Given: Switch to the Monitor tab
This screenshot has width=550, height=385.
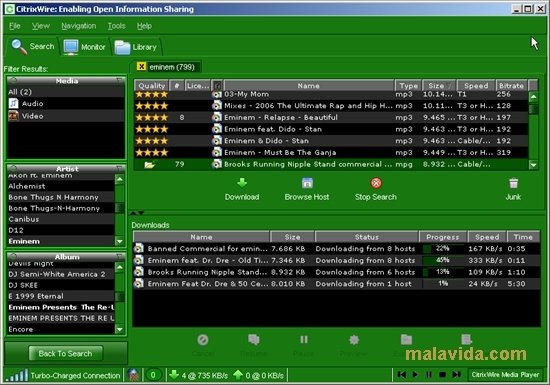Looking at the screenshot, I should tap(85, 47).
